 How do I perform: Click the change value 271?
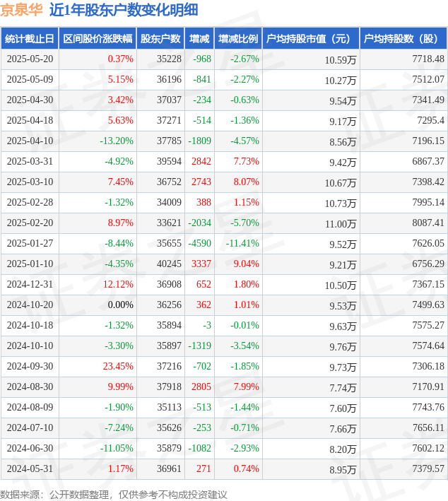(204, 468)
